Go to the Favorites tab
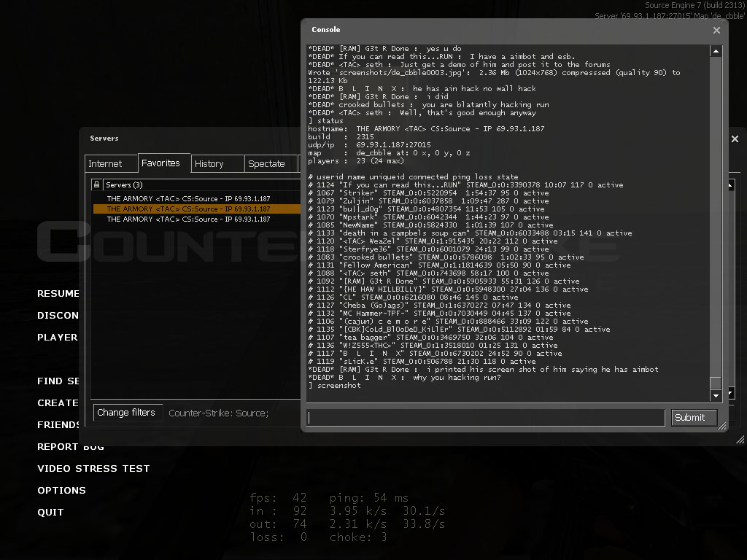This screenshot has width=747, height=560. pos(160,163)
